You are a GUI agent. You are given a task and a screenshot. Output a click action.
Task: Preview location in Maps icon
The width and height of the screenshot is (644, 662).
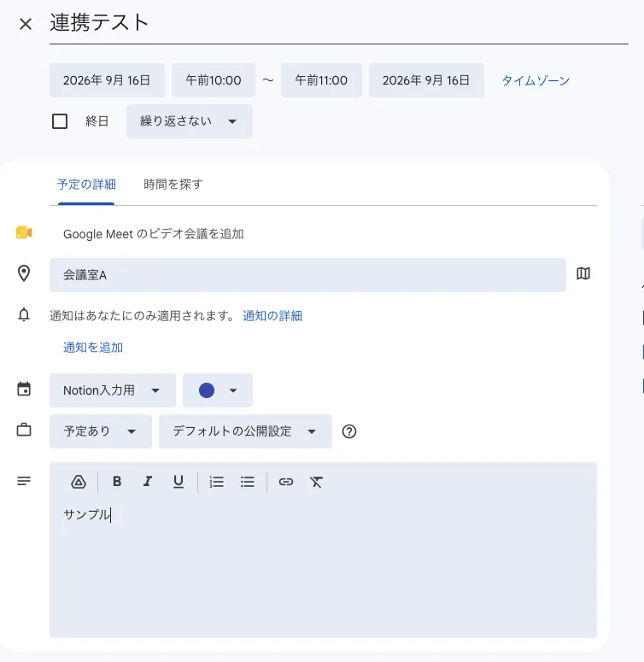click(583, 273)
